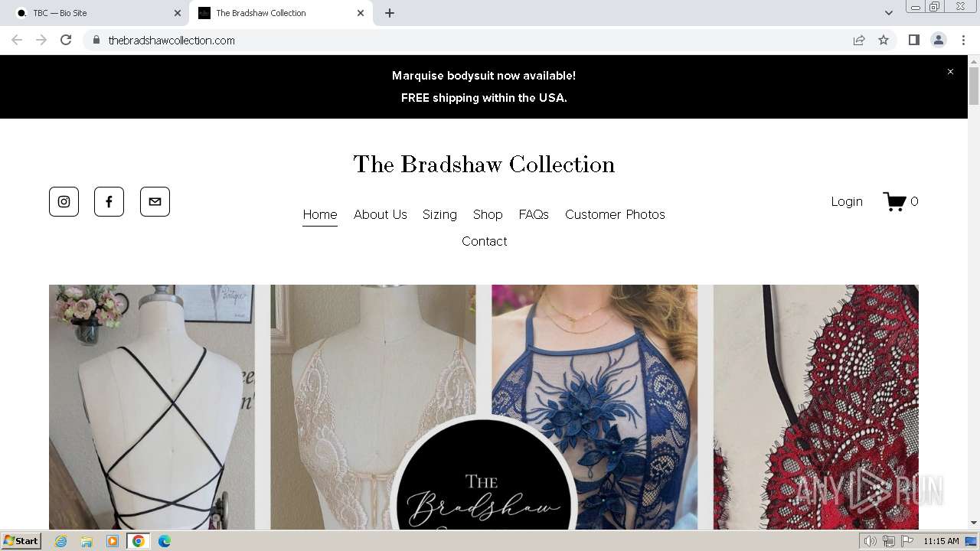Open Chrome's three-dot menu
This screenshot has width=980, height=551.
(963, 40)
